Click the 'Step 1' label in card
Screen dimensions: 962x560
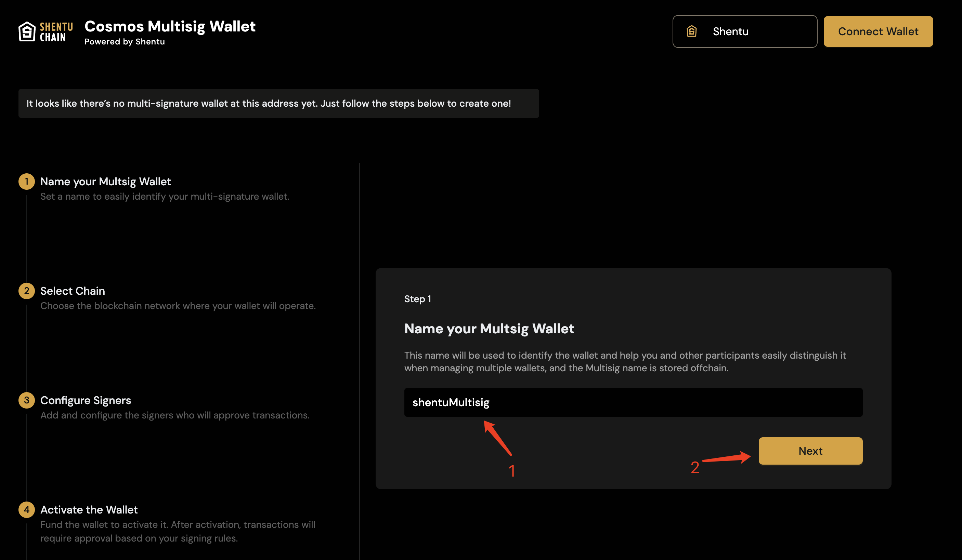click(x=417, y=299)
